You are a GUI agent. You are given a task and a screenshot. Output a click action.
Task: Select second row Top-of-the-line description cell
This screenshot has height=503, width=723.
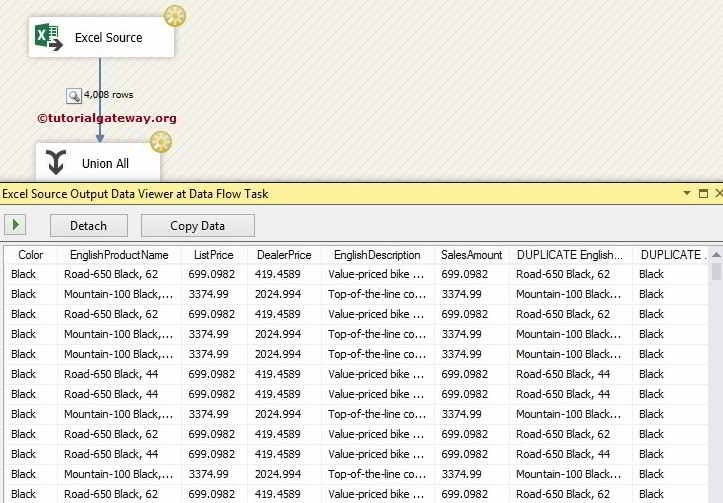[378, 294]
